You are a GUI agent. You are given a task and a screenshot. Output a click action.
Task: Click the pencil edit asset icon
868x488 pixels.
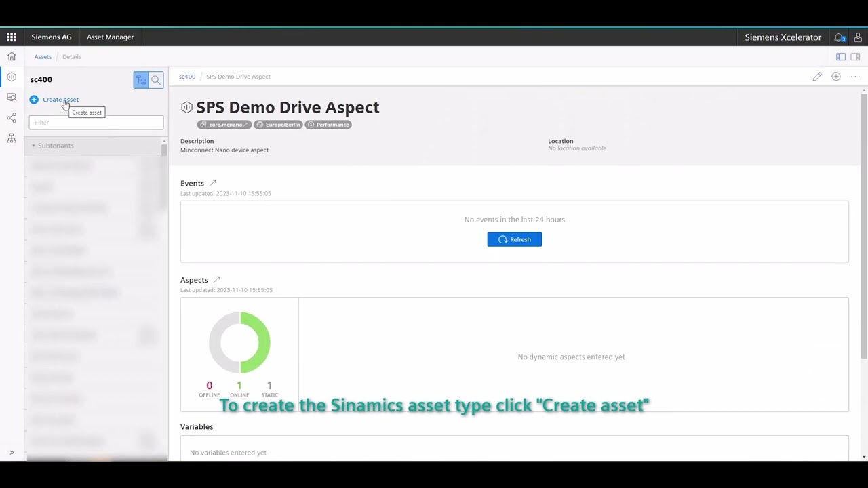coord(817,77)
